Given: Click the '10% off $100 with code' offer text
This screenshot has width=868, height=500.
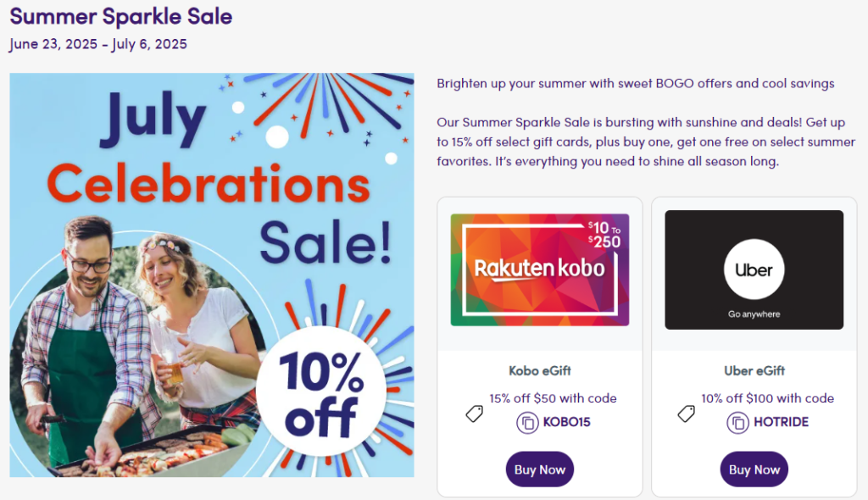Looking at the screenshot, I should [767, 398].
